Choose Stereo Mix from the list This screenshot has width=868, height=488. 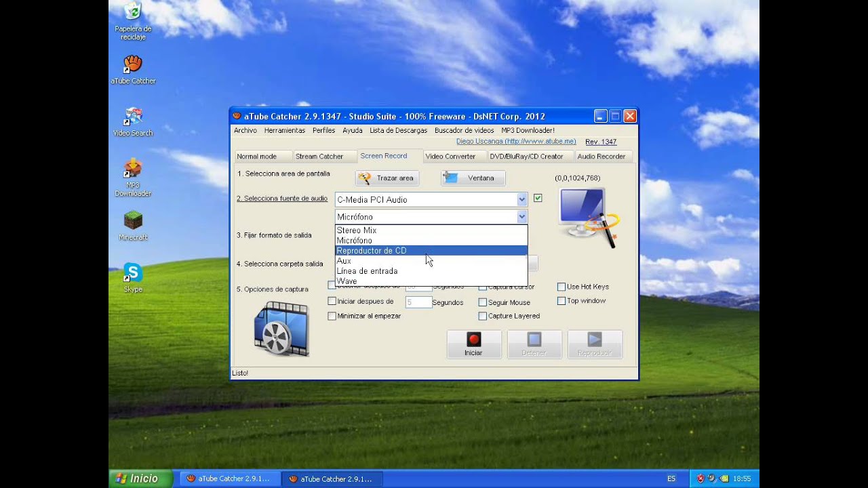pos(431,230)
